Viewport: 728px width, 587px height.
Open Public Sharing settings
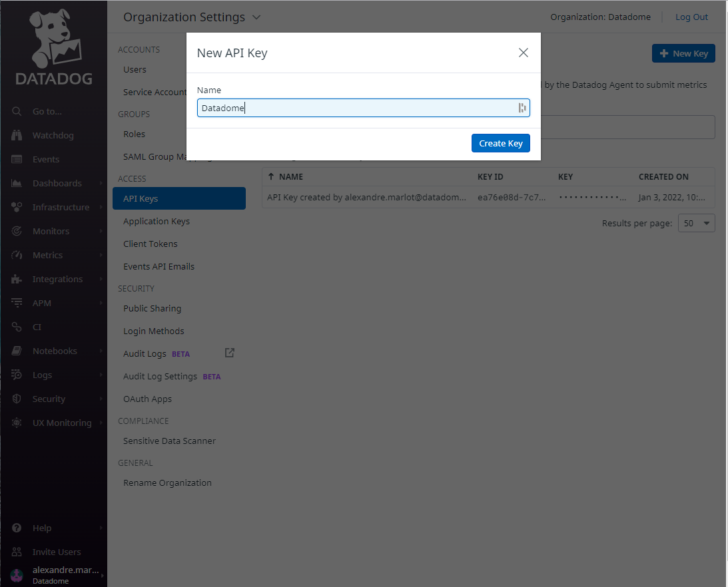click(x=153, y=308)
